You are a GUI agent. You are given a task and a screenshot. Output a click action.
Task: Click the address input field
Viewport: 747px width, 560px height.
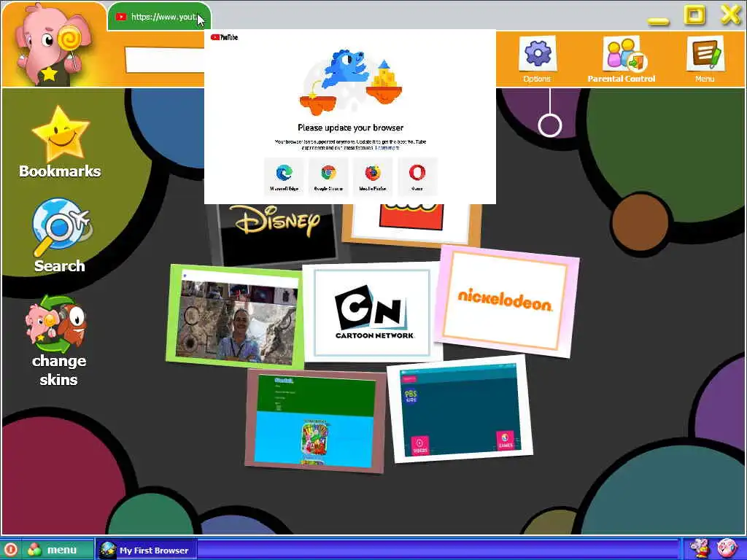point(165,60)
